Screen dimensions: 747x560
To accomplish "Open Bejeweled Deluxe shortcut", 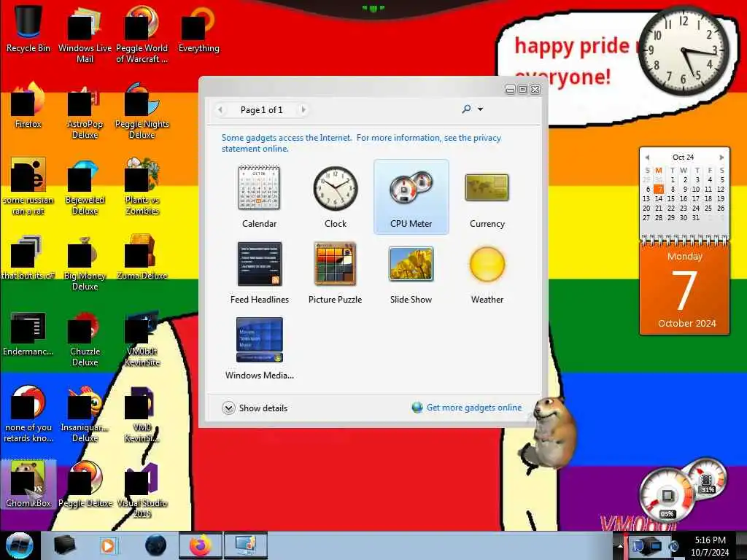I will point(85,187).
